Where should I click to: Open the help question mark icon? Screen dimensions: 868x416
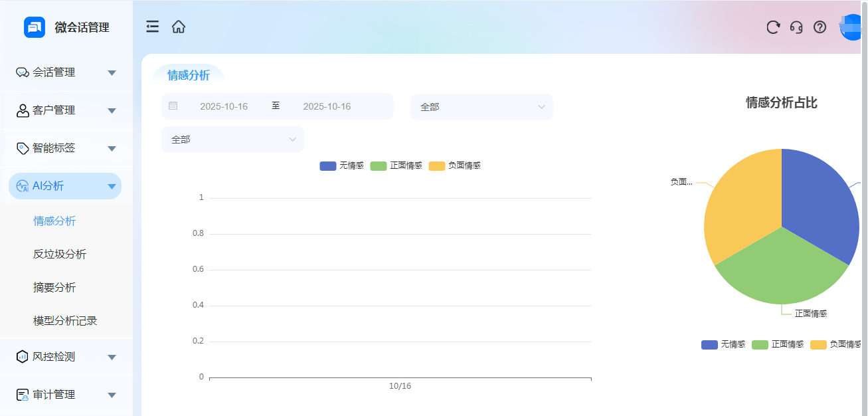[x=820, y=27]
